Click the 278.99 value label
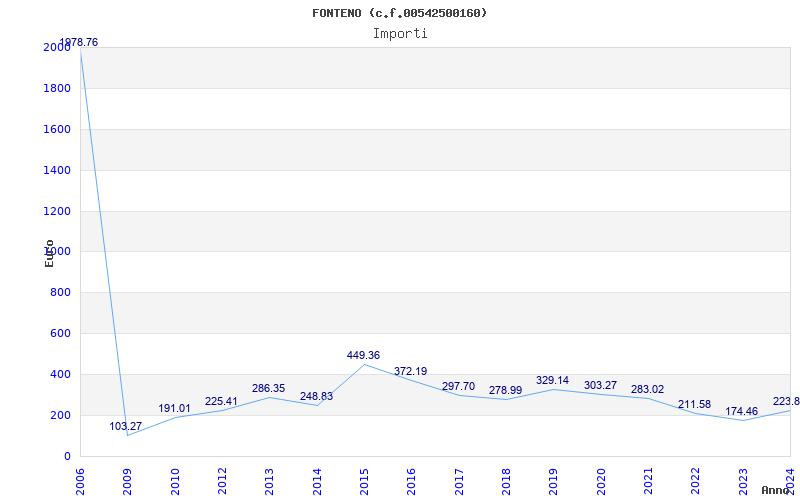800x500 pixels. point(506,390)
